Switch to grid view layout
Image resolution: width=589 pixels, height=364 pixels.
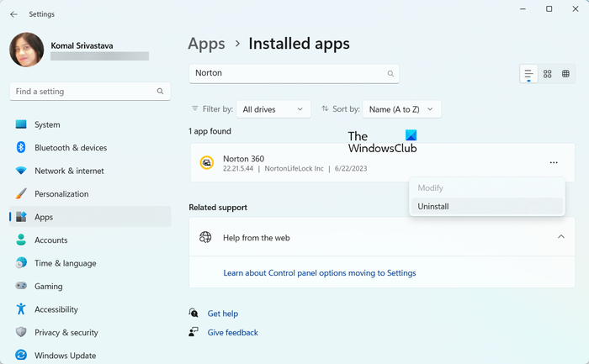548,75
